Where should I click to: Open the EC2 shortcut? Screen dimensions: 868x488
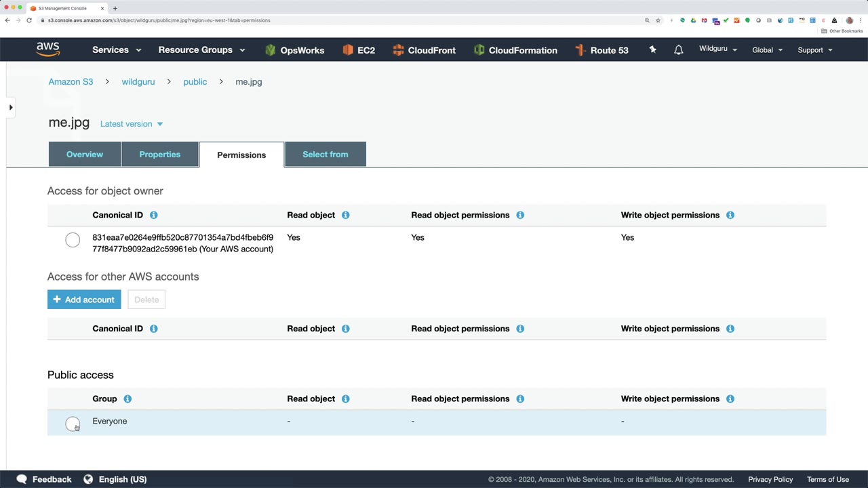[359, 50]
